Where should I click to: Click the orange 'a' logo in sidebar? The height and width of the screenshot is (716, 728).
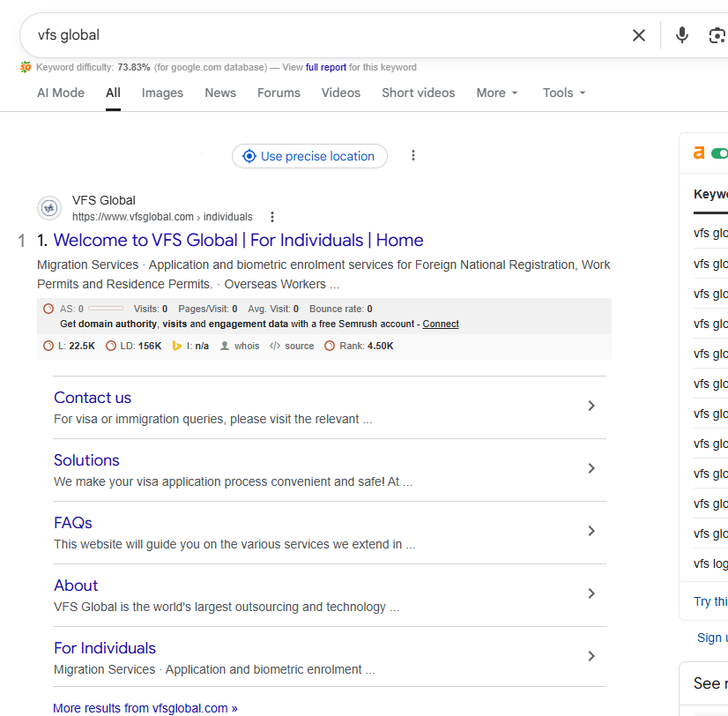coord(699,153)
